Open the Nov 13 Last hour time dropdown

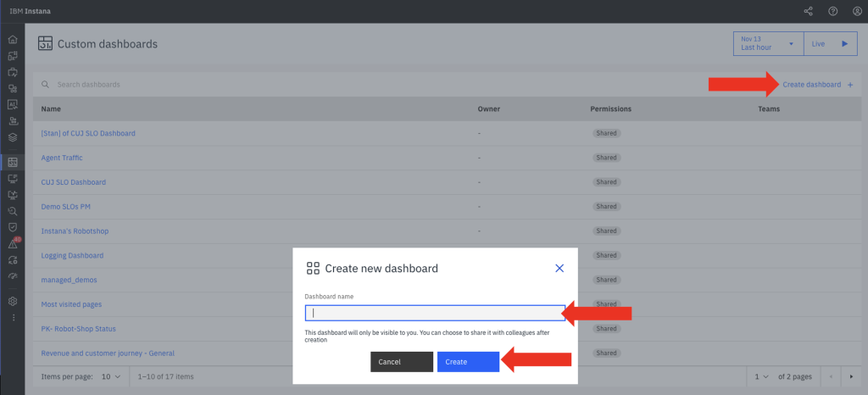(768, 44)
